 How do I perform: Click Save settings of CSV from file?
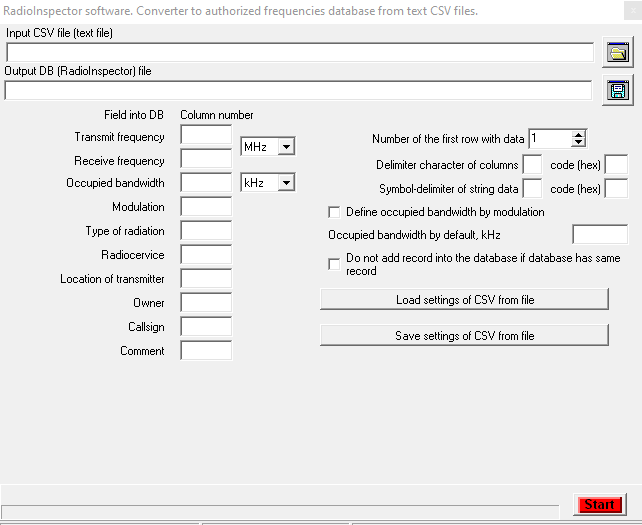tap(464, 335)
